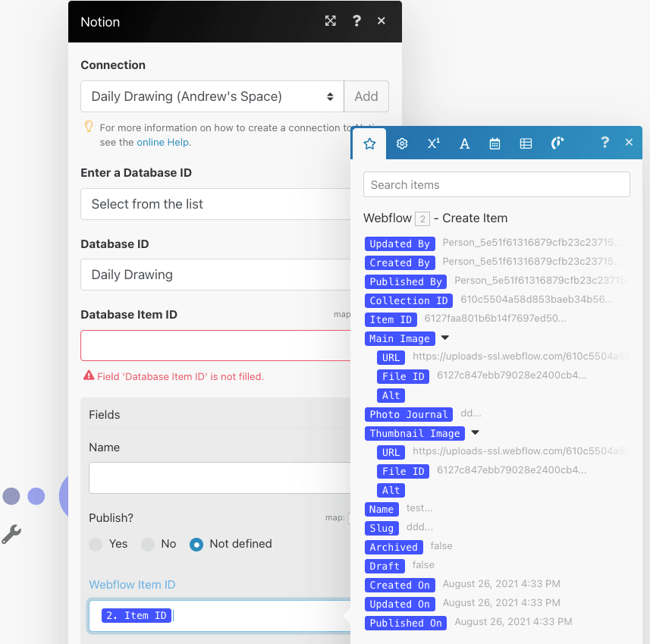Click the help question mark in mapping panel
The width and height of the screenshot is (650, 644).
point(604,143)
